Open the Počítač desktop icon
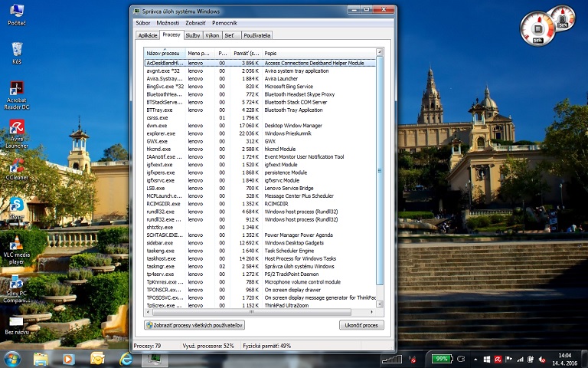The width and height of the screenshot is (588, 368). pos(17,15)
